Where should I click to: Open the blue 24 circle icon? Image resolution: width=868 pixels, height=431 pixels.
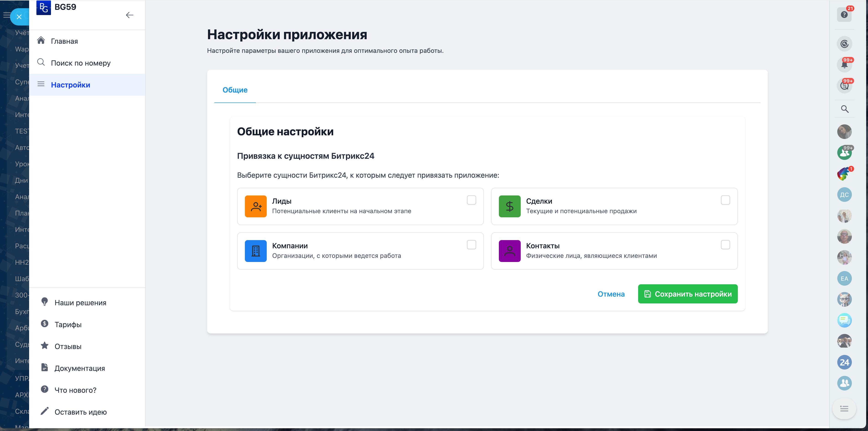click(844, 362)
